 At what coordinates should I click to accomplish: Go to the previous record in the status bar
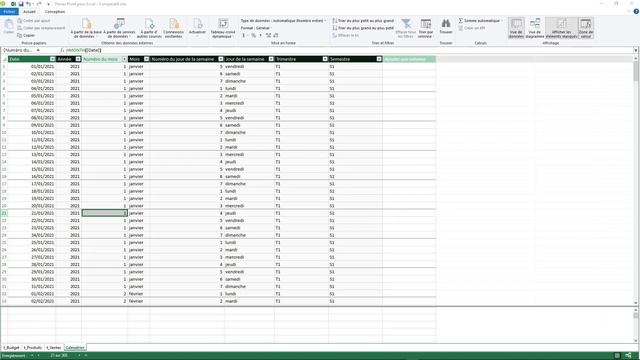[39, 356]
